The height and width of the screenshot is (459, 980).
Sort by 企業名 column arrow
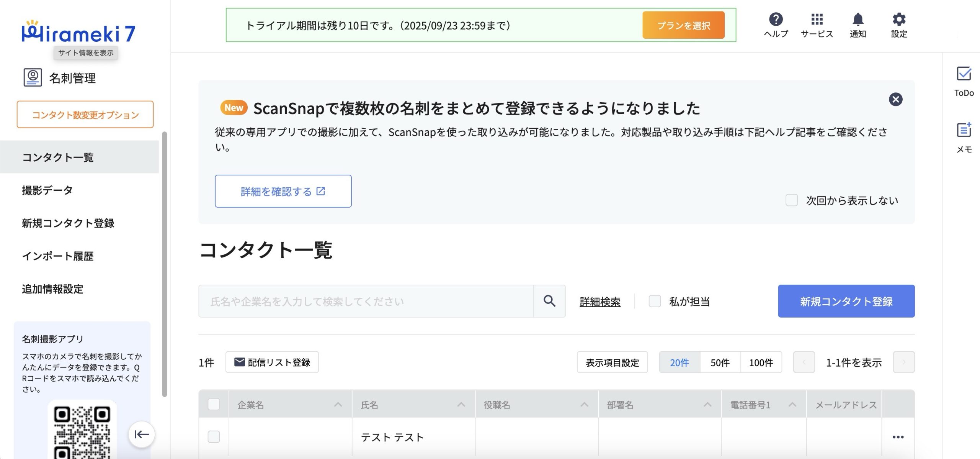(338, 405)
